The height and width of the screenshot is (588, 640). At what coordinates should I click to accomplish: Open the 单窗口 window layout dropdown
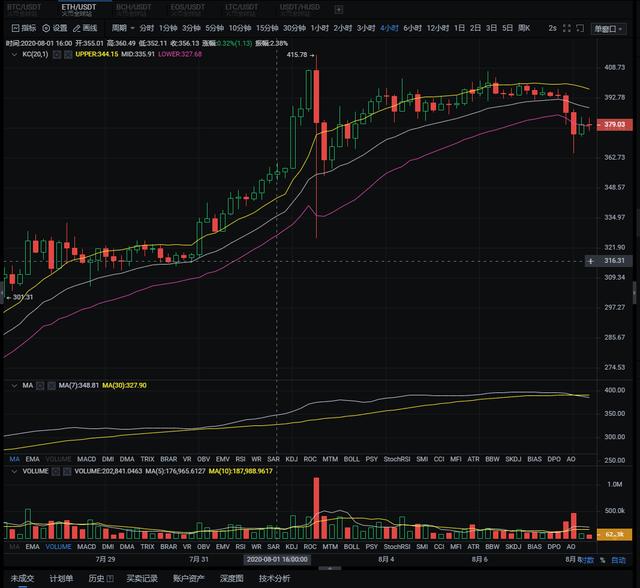coord(609,28)
